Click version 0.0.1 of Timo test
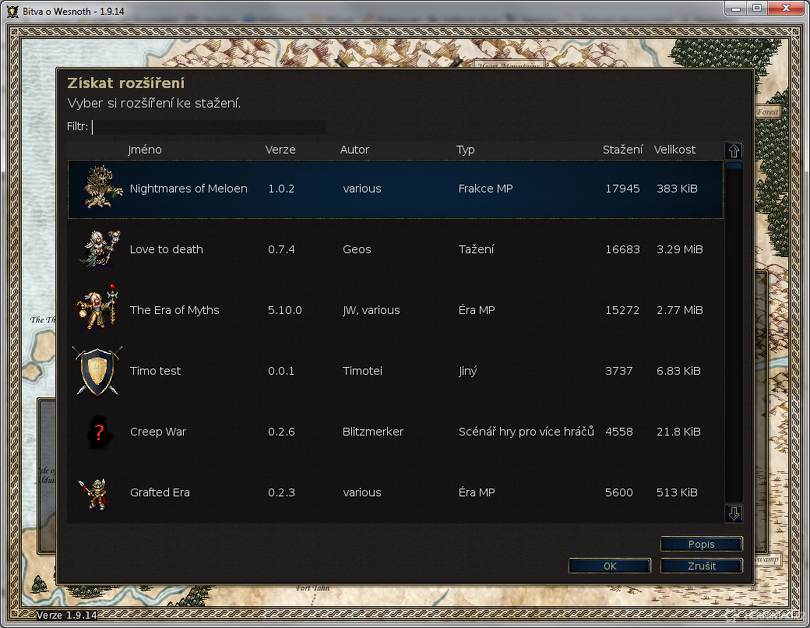The width and height of the screenshot is (810, 628). coord(281,371)
